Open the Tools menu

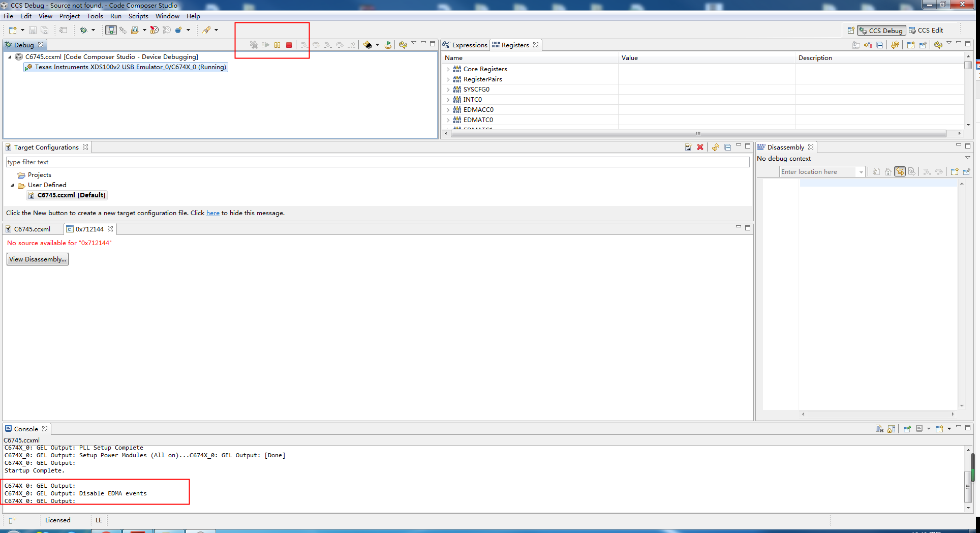tap(95, 16)
